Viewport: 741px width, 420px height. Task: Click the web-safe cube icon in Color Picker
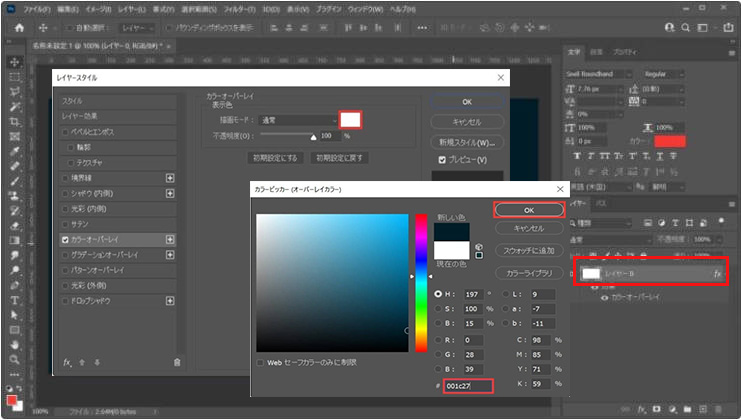point(479,247)
